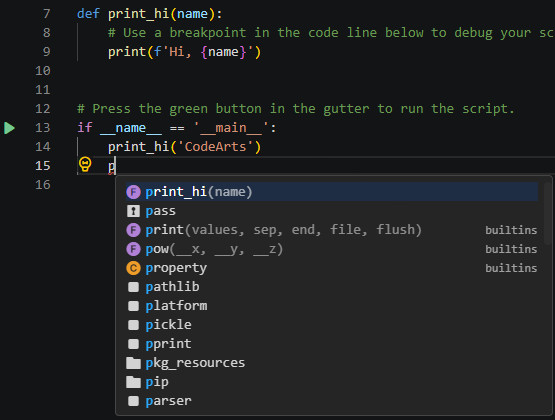Click the purple function icon beside print

133,230
